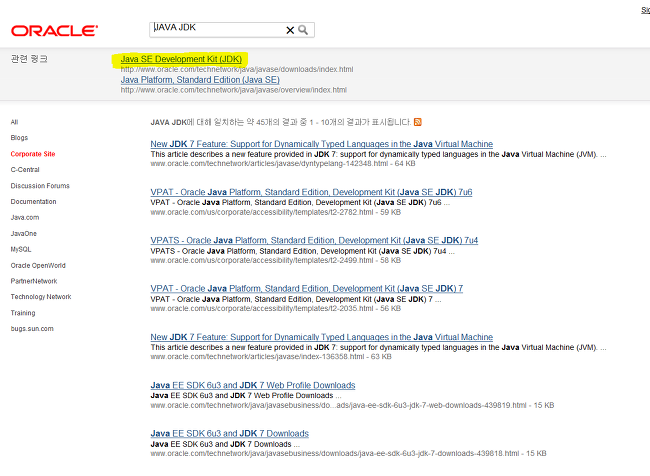Viewport: 650px width, 476px height.
Task: Open Java EE SDK 6u3 Web Profile Downloads
Action: pyautogui.click(x=253, y=385)
